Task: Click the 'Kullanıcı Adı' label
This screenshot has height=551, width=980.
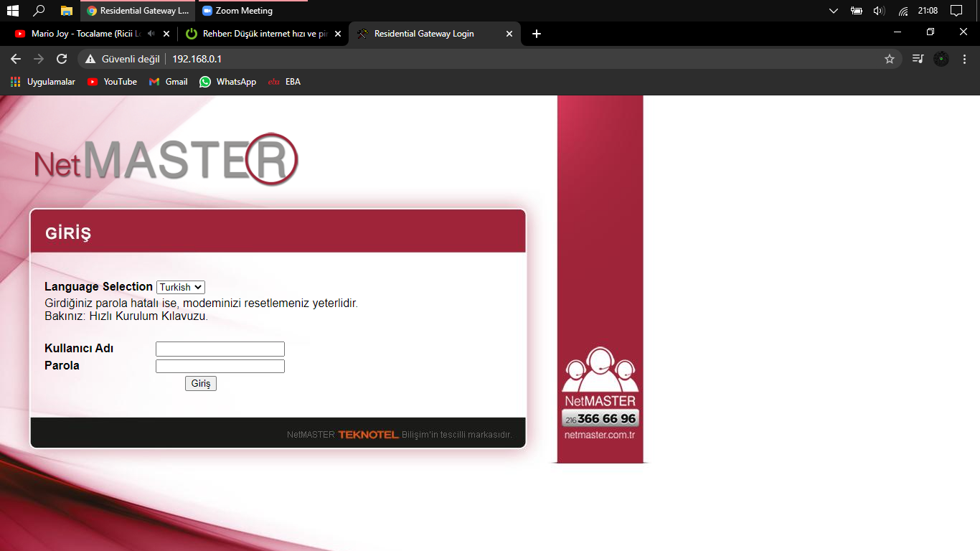Action: (79, 349)
